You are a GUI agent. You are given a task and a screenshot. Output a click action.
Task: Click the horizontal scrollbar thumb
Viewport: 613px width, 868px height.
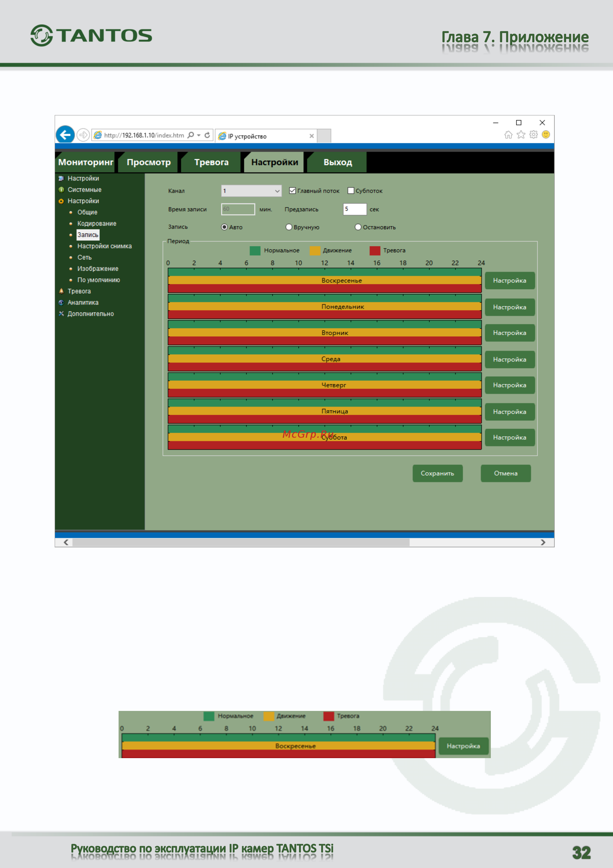[241, 542]
